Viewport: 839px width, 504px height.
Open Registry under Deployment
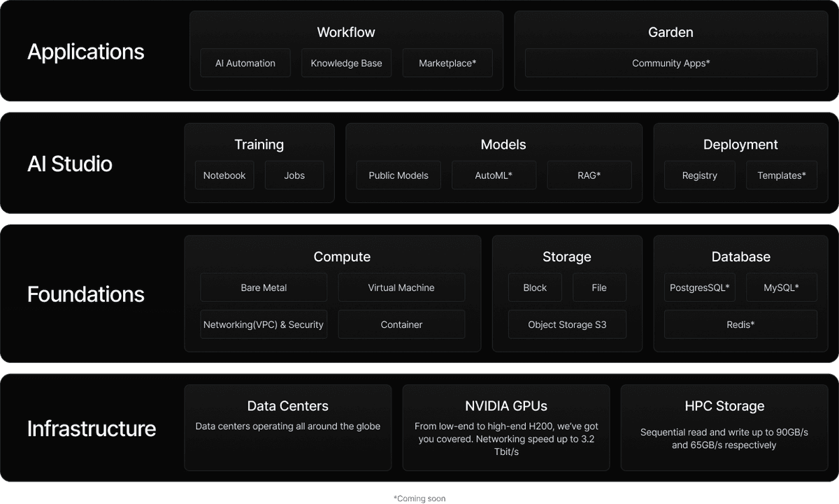(699, 175)
